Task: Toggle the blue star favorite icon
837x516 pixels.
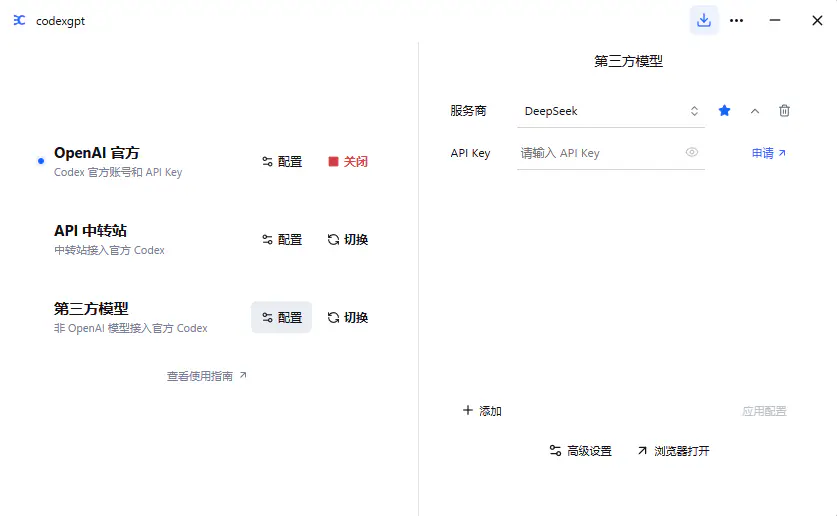Action: [724, 111]
